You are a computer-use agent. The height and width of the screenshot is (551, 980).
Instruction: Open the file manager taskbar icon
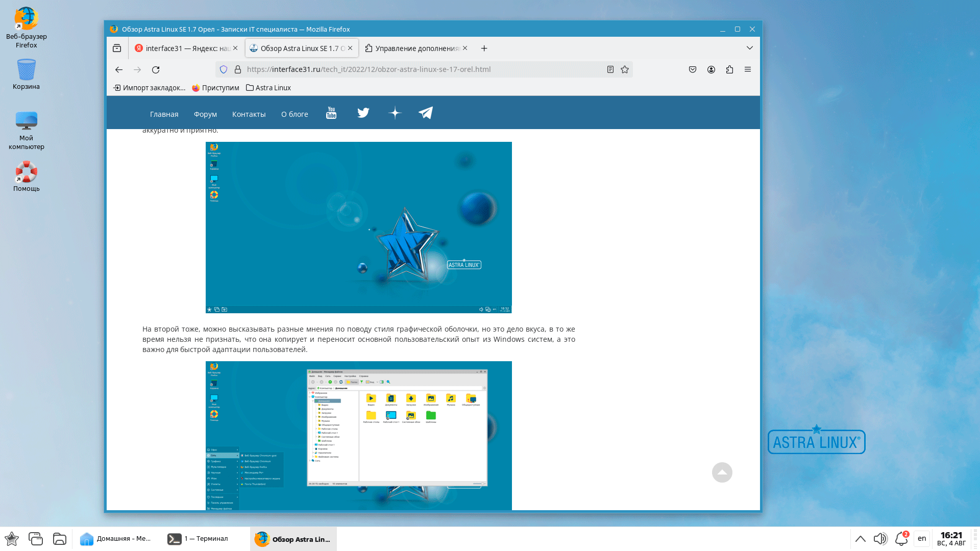(x=60, y=539)
